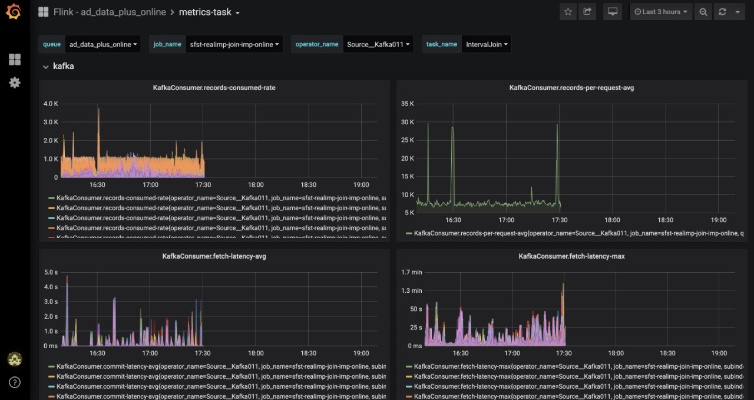Click the Grafana logo in top-left corner

coord(14,13)
